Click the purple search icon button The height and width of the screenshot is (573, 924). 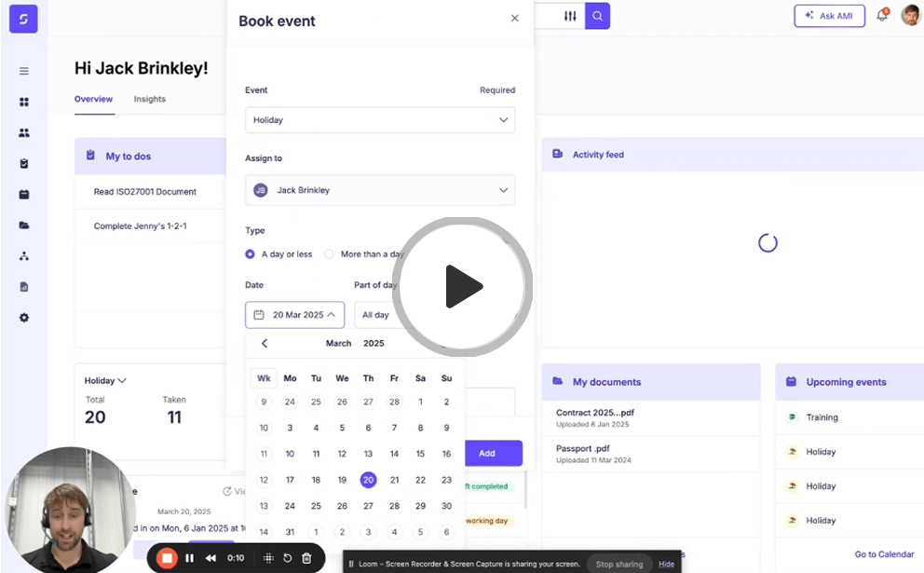pyautogui.click(x=597, y=16)
